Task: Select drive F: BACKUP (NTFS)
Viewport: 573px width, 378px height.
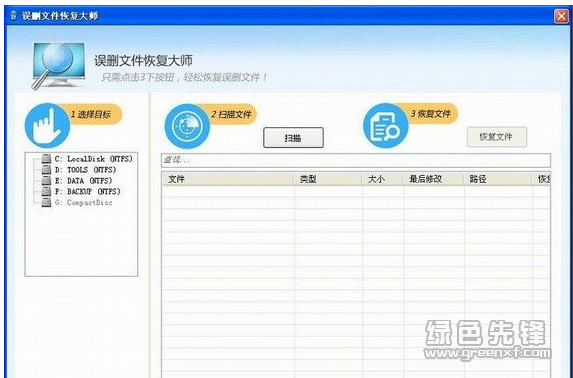Action: click(x=87, y=191)
